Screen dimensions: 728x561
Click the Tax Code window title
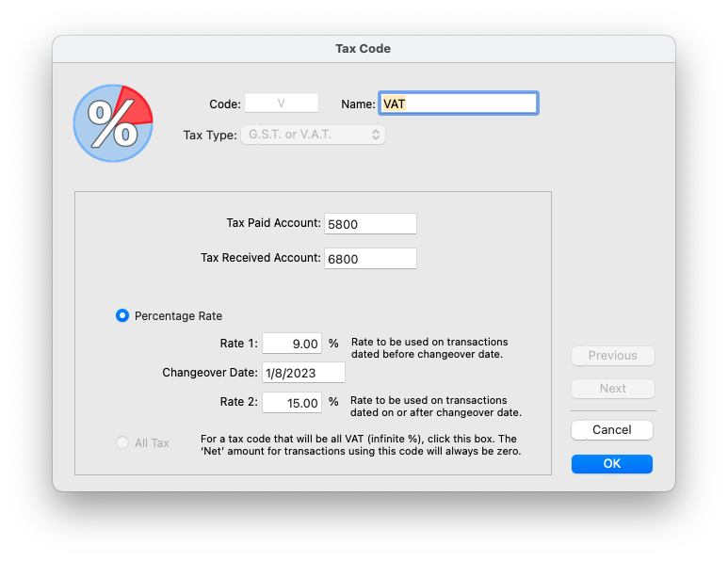(x=364, y=49)
